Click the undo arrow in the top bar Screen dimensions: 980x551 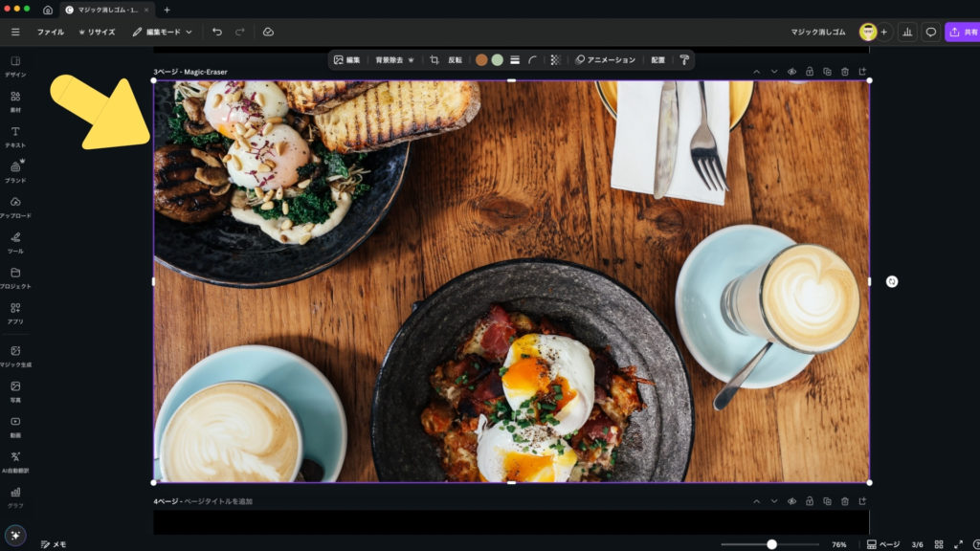217,32
